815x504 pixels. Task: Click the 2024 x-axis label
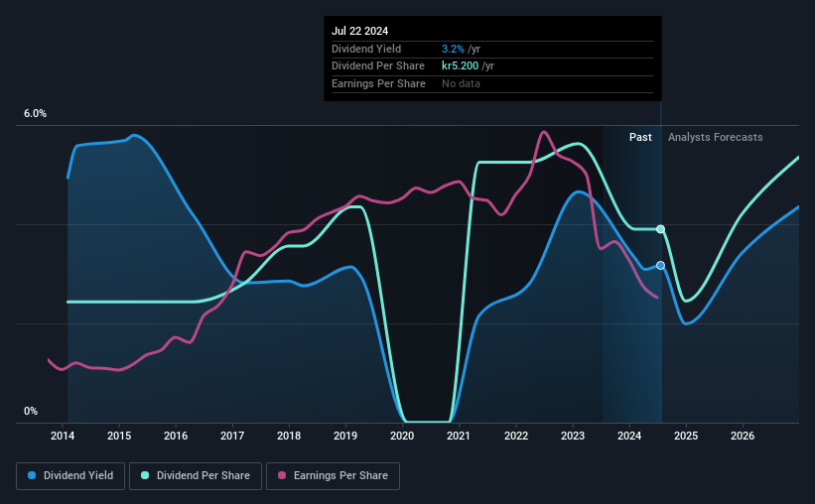pyautogui.click(x=629, y=436)
